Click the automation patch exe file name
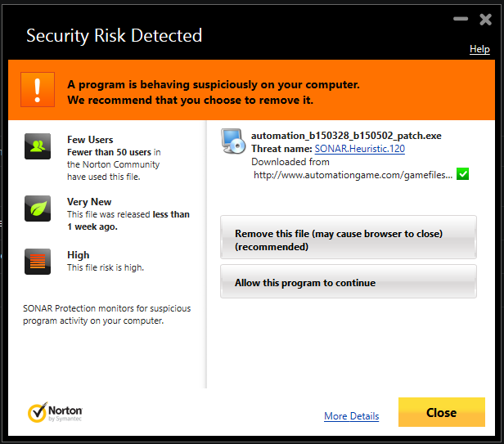 [x=346, y=136]
